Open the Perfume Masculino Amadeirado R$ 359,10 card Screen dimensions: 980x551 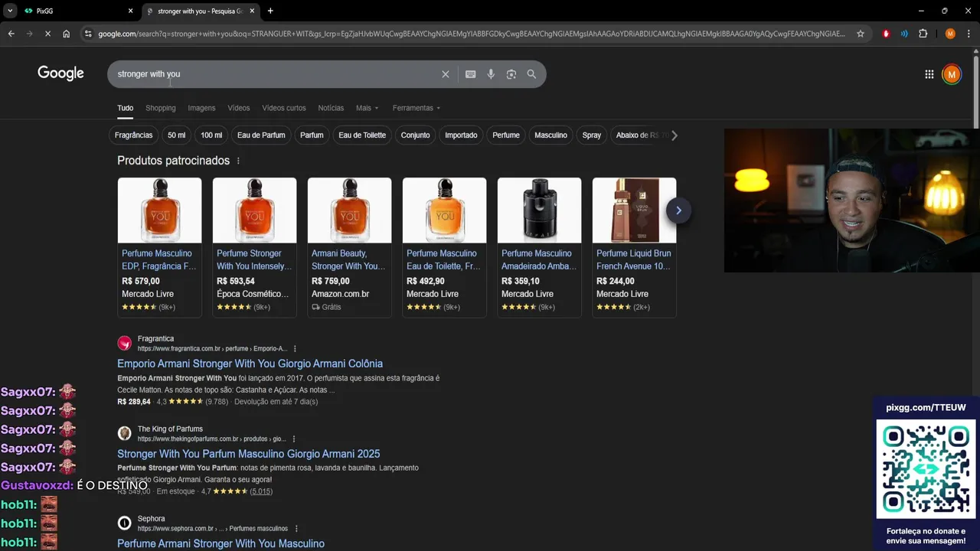point(539,247)
